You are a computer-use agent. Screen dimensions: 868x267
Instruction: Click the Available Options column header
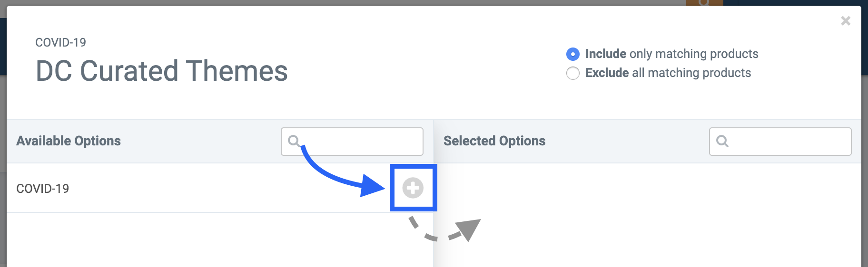click(69, 141)
